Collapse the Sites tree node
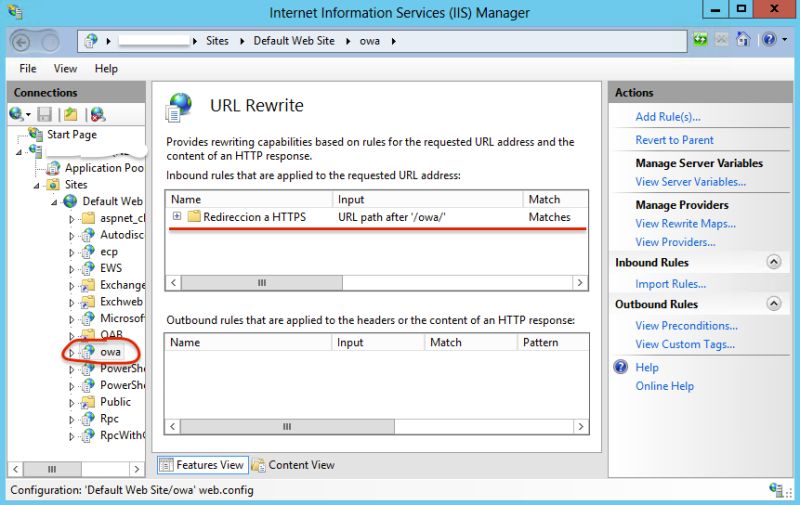The image size is (800, 505). tap(37, 186)
